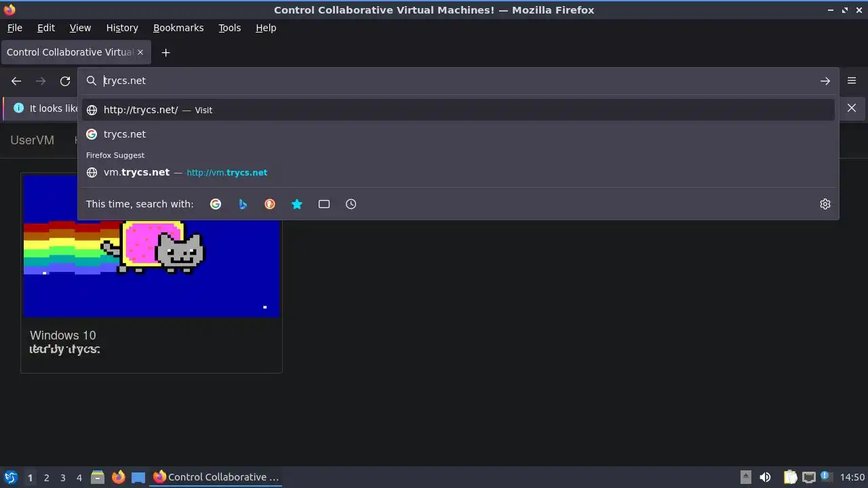Select the Control Collaborative Virtual tab
The image size is (868, 488).
pyautogui.click(x=75, y=52)
